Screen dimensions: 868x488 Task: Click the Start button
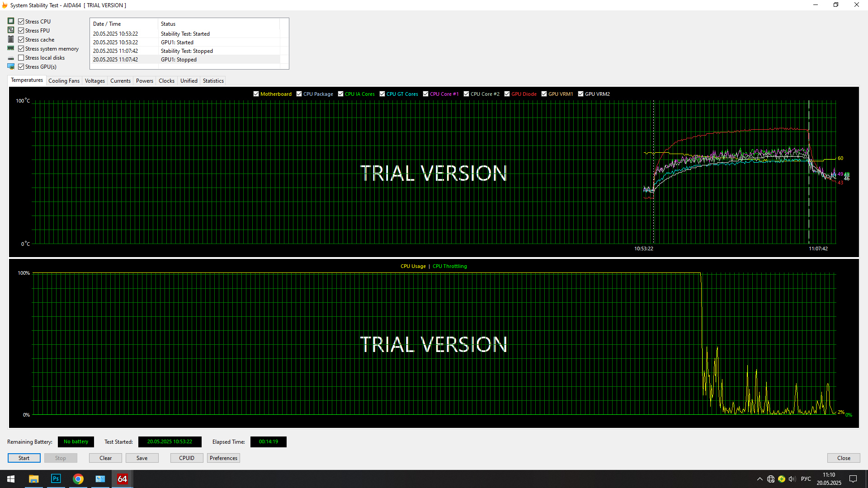click(24, 458)
